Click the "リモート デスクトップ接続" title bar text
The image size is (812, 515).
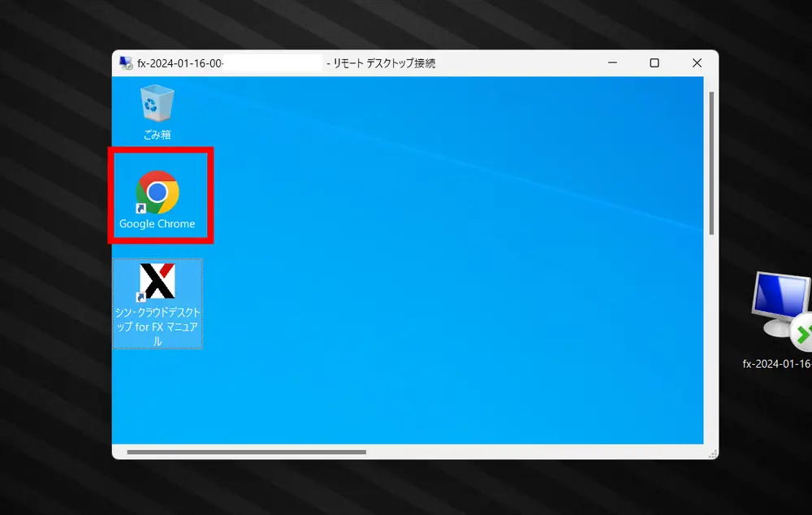click(383, 63)
